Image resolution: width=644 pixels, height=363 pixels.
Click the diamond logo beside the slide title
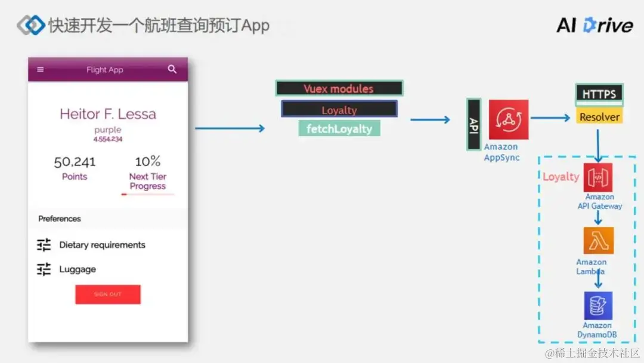31,25
